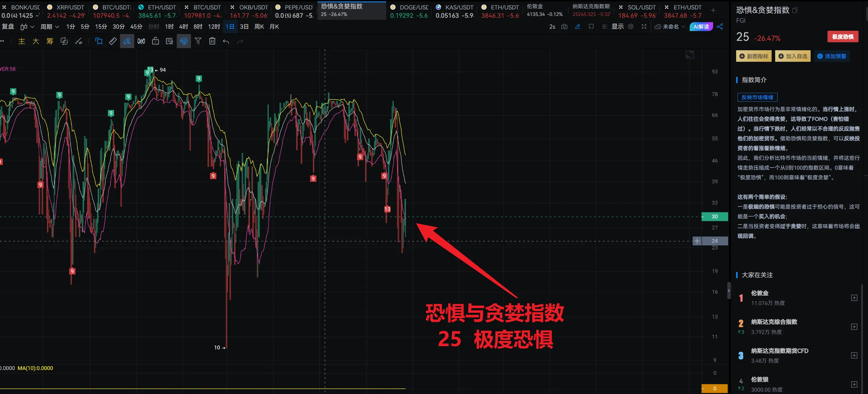Toggle the freehand drawing pen tool
Image resolution: width=868 pixels, height=394 pixels.
click(127, 41)
